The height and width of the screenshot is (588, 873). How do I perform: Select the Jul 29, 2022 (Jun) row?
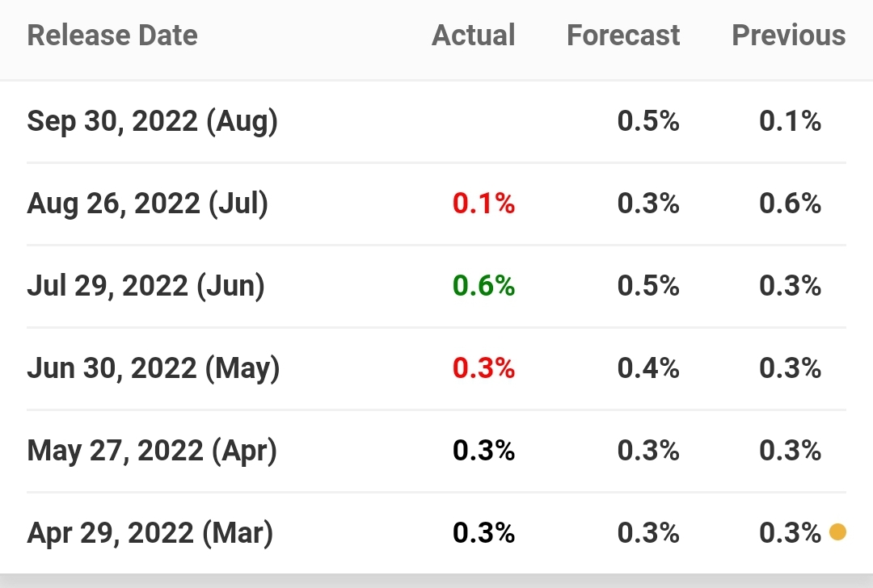coord(436,287)
